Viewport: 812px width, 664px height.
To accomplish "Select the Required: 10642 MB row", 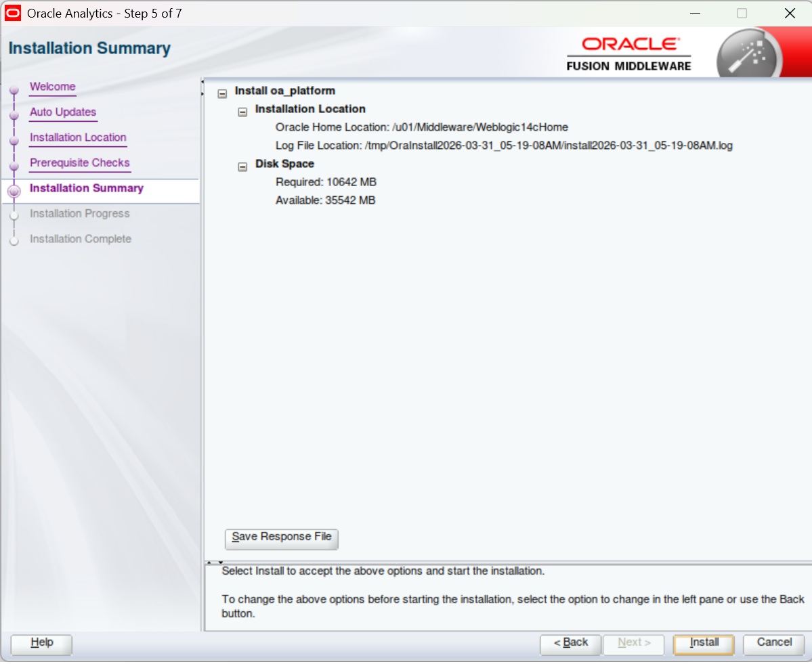I will (326, 182).
